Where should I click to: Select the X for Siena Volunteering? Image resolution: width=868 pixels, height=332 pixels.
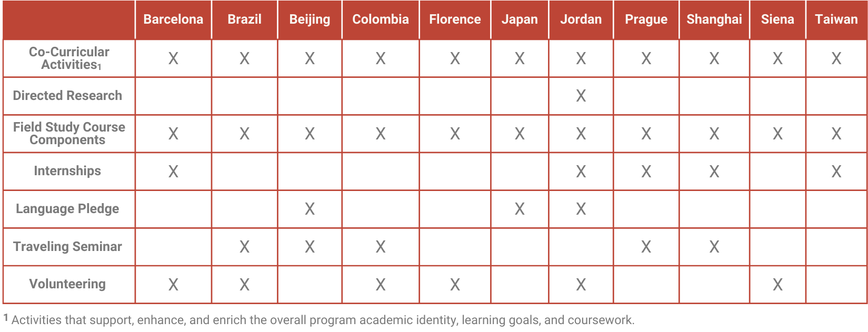click(777, 285)
